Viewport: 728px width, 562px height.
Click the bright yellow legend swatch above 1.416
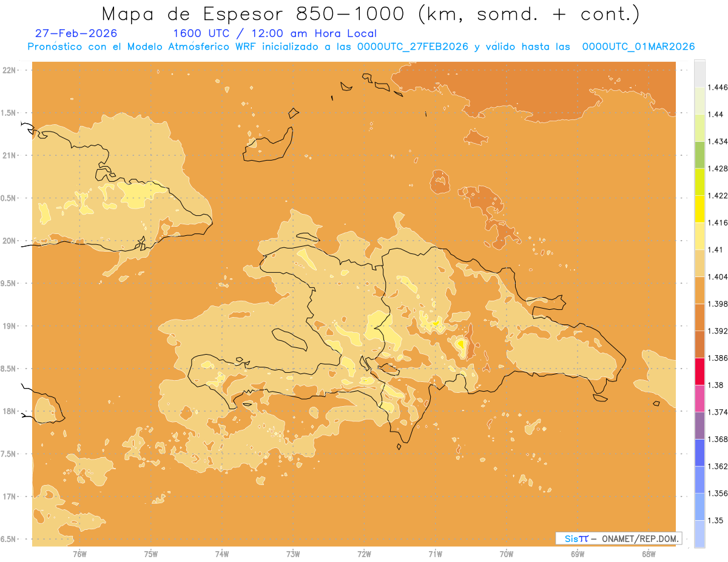[699, 209]
